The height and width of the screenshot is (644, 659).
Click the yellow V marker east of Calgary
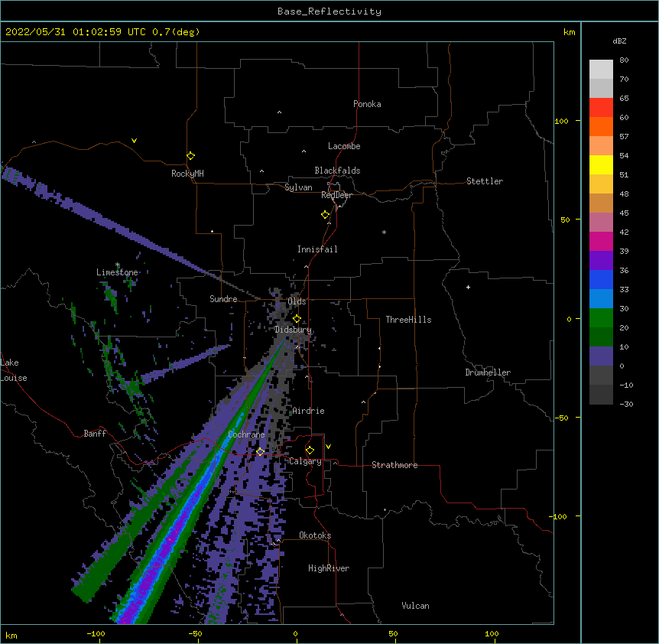tap(328, 447)
